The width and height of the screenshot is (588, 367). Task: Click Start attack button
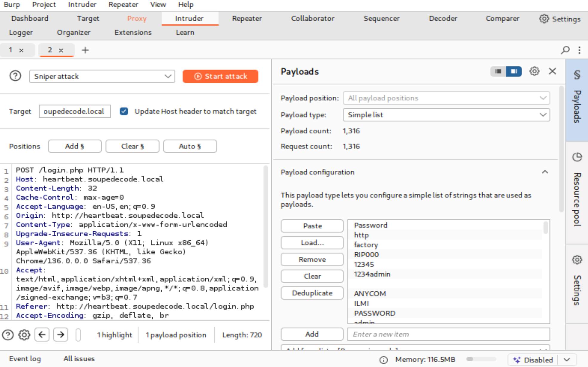220,76
